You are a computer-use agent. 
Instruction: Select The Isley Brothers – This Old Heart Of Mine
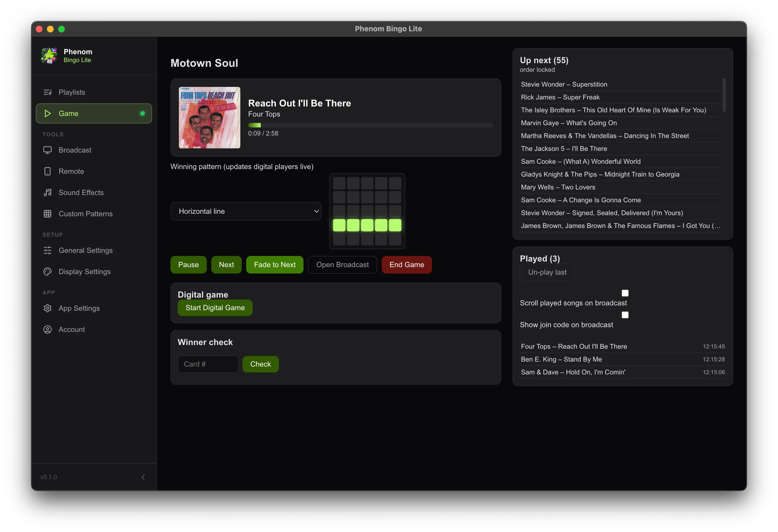[x=621, y=110]
